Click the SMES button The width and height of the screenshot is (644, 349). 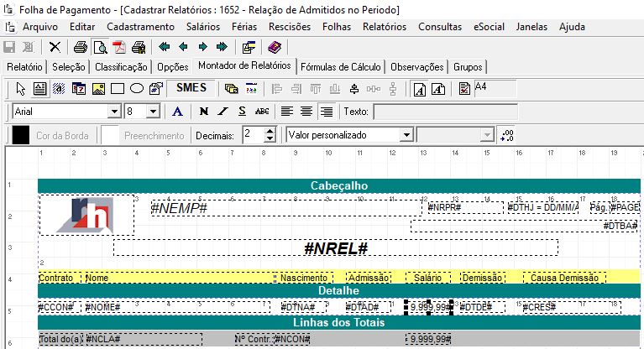coord(191,88)
